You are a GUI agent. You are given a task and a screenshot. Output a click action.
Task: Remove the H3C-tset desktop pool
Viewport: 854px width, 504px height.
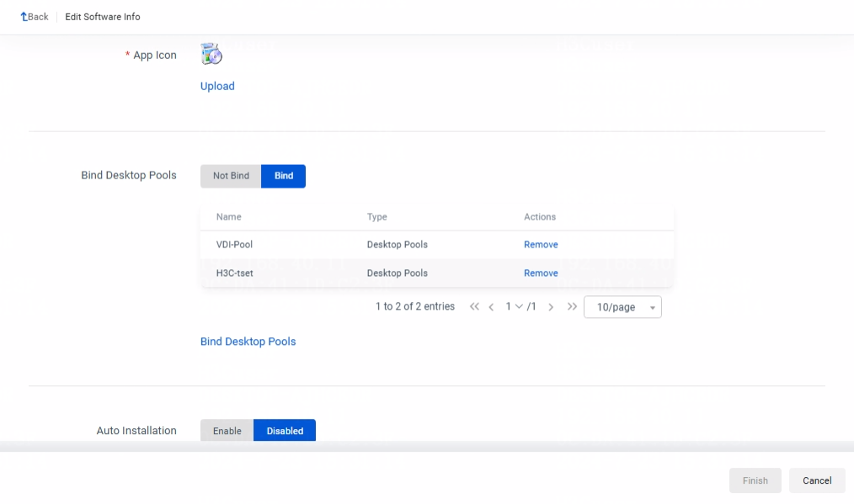[541, 273]
